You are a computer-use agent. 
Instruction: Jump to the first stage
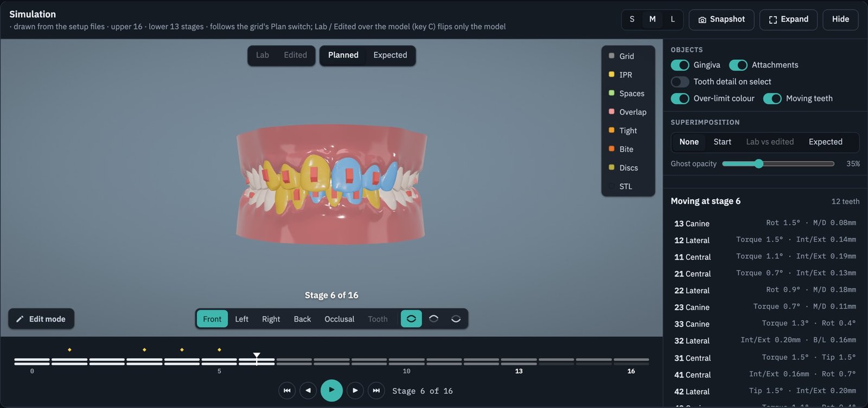point(287,391)
